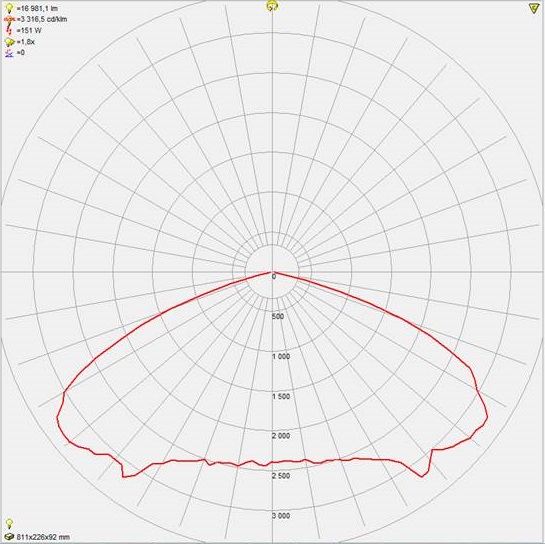Click the power lightning bolt icon
Screen dimensions: 545x544
point(10,31)
